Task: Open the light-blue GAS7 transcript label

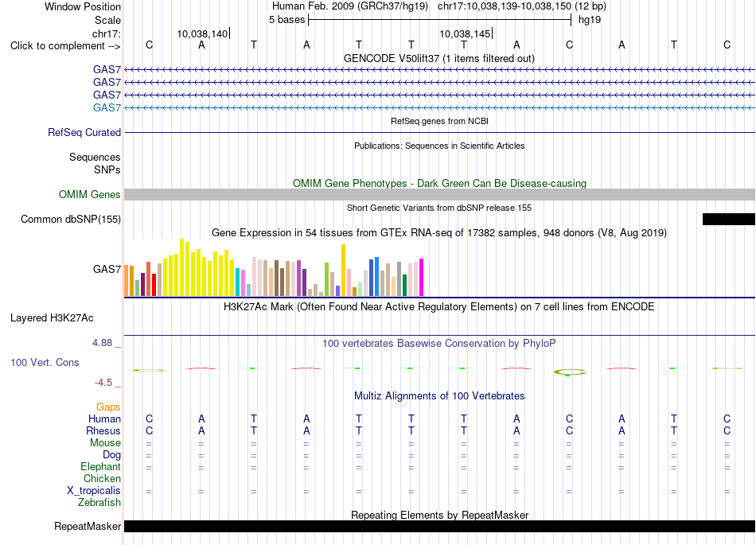Action: point(107,107)
